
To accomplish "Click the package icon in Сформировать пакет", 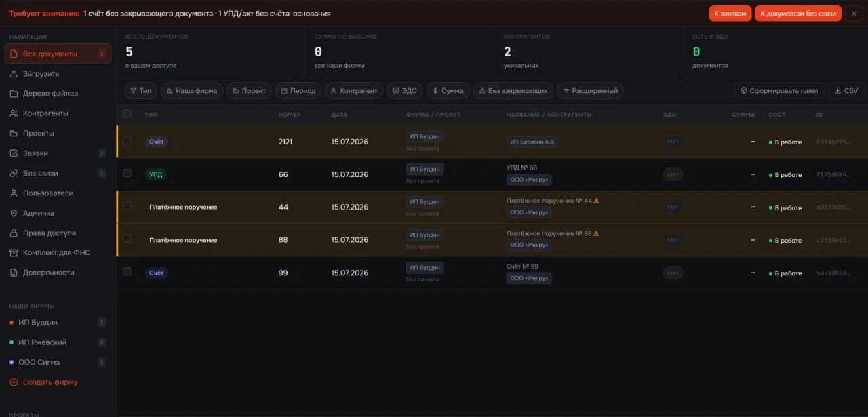I will [x=743, y=91].
